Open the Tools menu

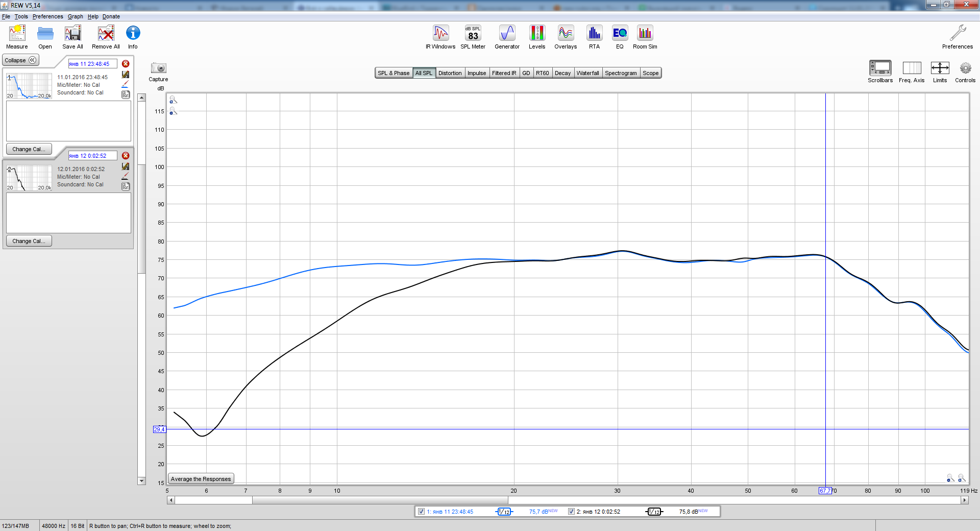coord(21,16)
